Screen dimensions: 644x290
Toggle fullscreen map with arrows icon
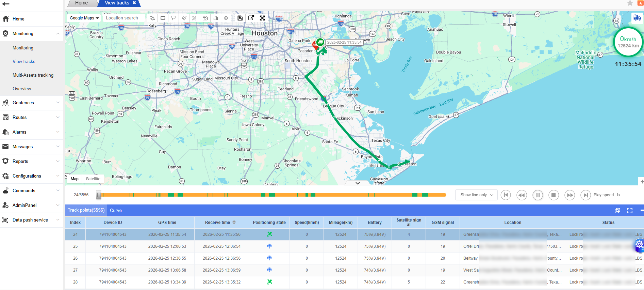tap(262, 18)
